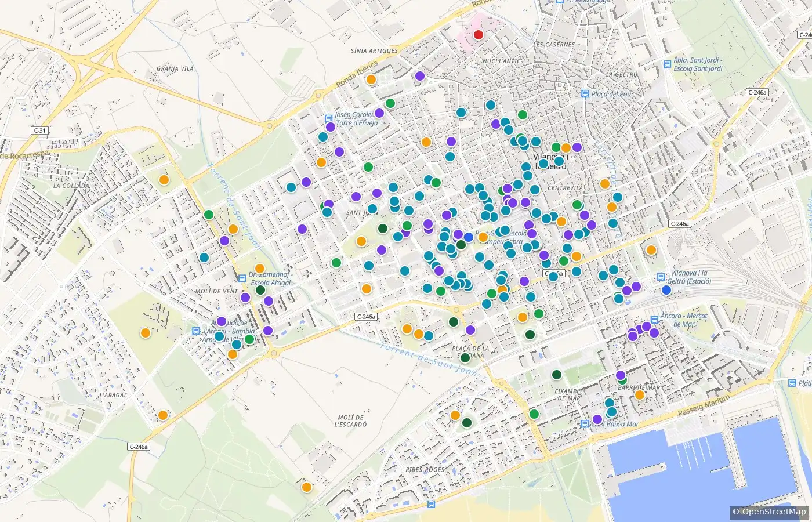
Task: Click the Àncora - Mercat de Mar bus icon
Action: click(655, 320)
